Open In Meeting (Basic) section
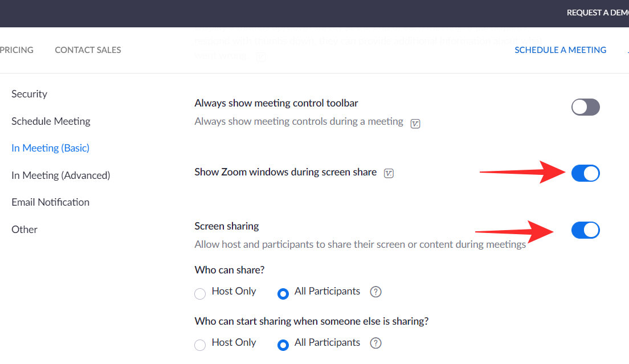 click(x=50, y=148)
